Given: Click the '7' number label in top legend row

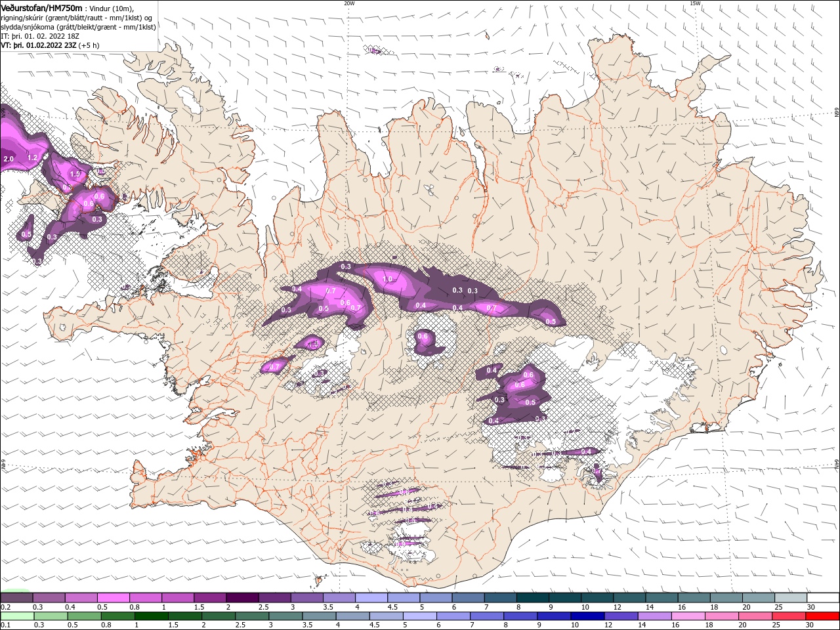Looking at the screenshot, I should 486,608.
